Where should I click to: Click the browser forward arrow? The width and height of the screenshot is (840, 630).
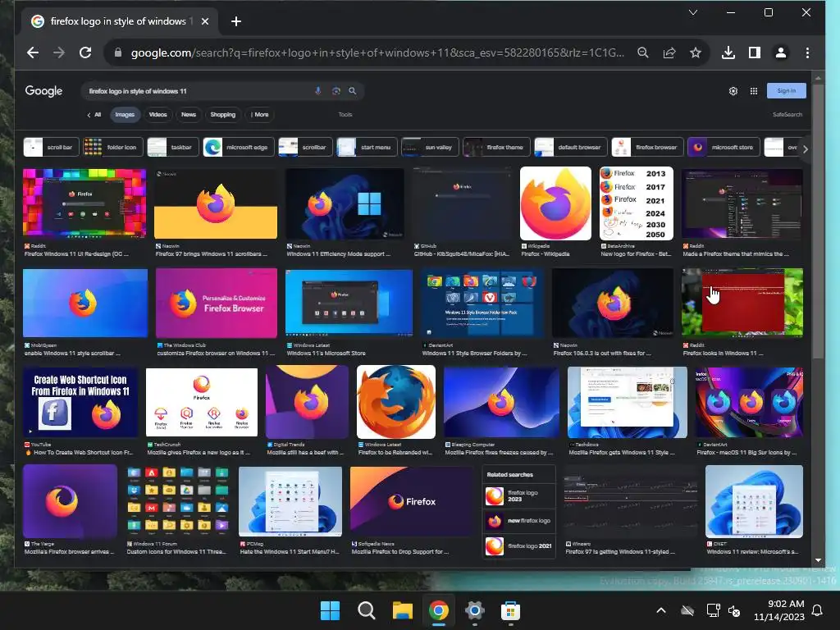coord(59,52)
